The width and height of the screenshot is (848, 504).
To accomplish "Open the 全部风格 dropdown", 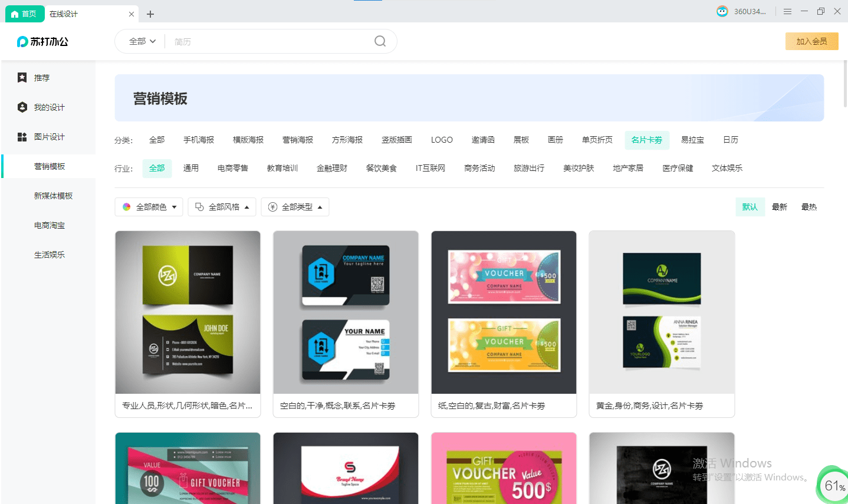I will point(222,207).
